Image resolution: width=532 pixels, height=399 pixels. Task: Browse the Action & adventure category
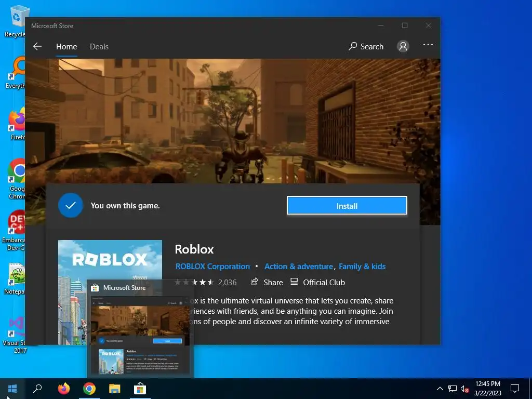[299, 267]
